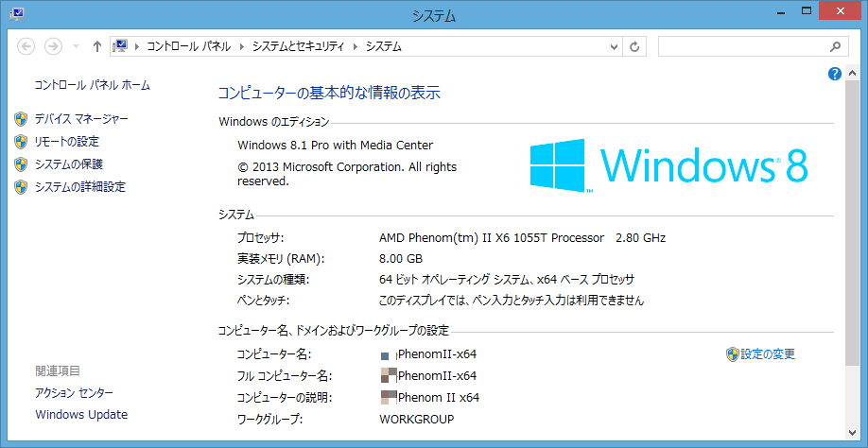Click shield icon beside デバイス マネージャー

coord(21,119)
